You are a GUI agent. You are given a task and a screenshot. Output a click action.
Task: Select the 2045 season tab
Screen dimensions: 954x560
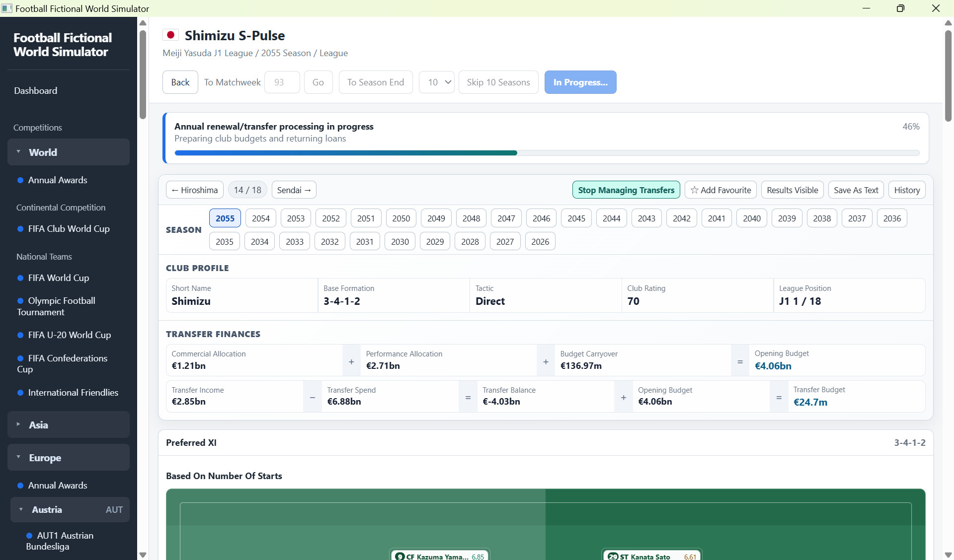pos(576,218)
